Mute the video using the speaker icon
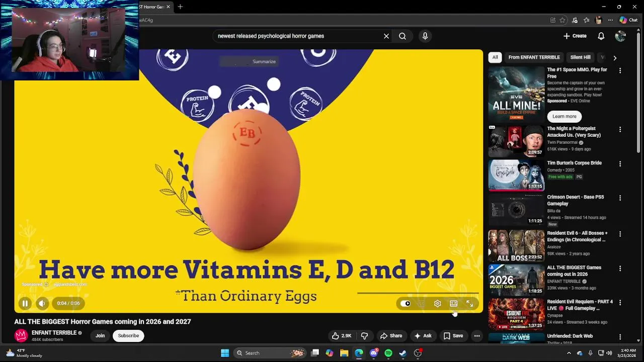 point(42,303)
